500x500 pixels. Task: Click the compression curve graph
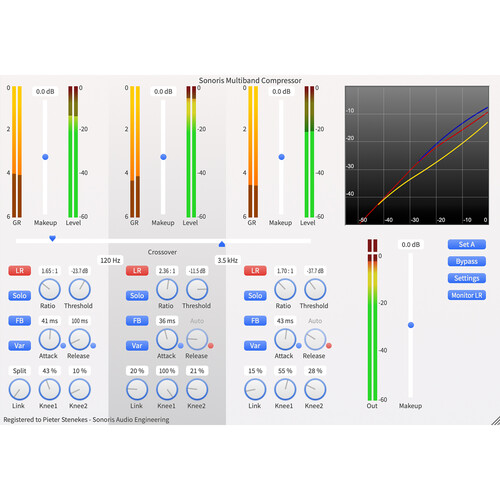tap(417, 155)
